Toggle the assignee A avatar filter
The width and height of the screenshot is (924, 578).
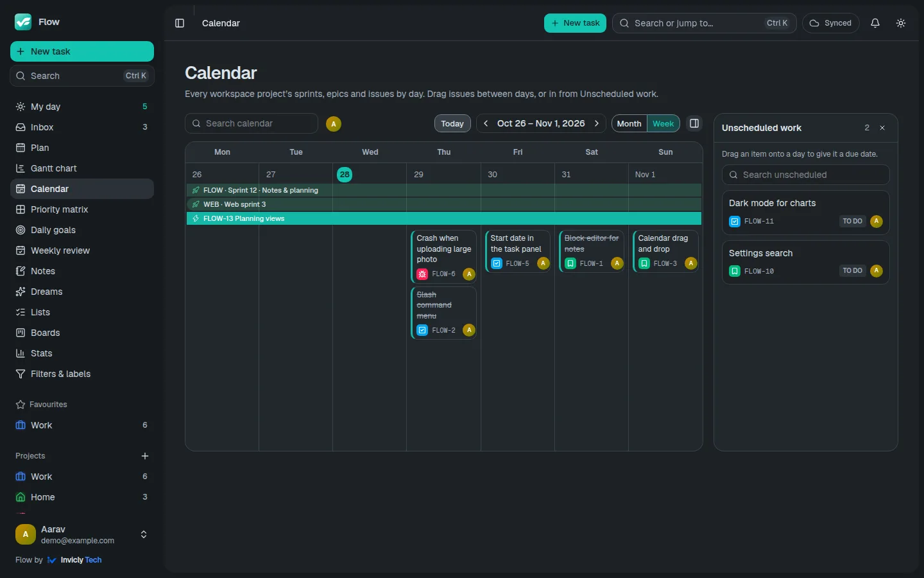point(334,124)
